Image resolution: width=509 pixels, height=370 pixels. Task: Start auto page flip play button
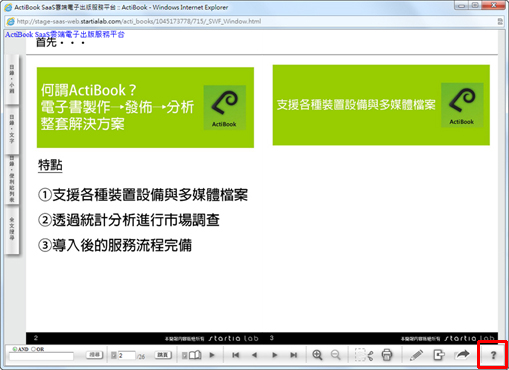[x=212, y=355]
